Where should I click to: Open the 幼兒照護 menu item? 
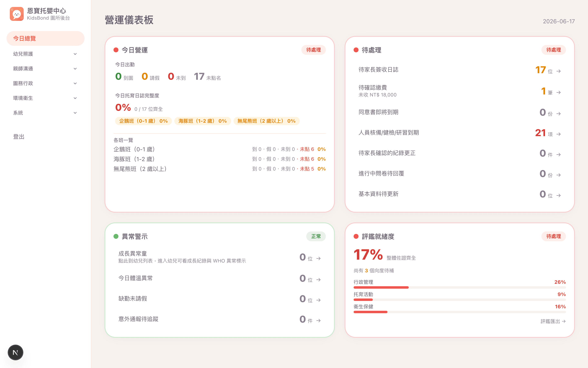pyautogui.click(x=46, y=54)
